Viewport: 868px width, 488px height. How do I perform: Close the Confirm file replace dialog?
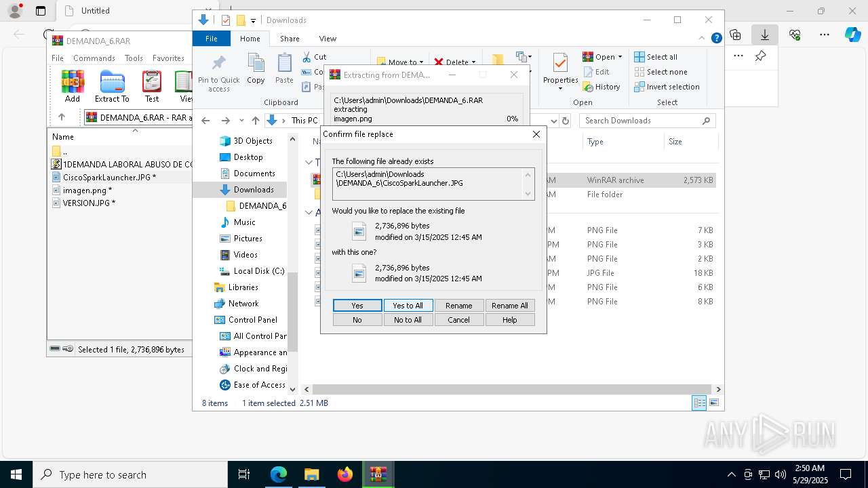536,134
